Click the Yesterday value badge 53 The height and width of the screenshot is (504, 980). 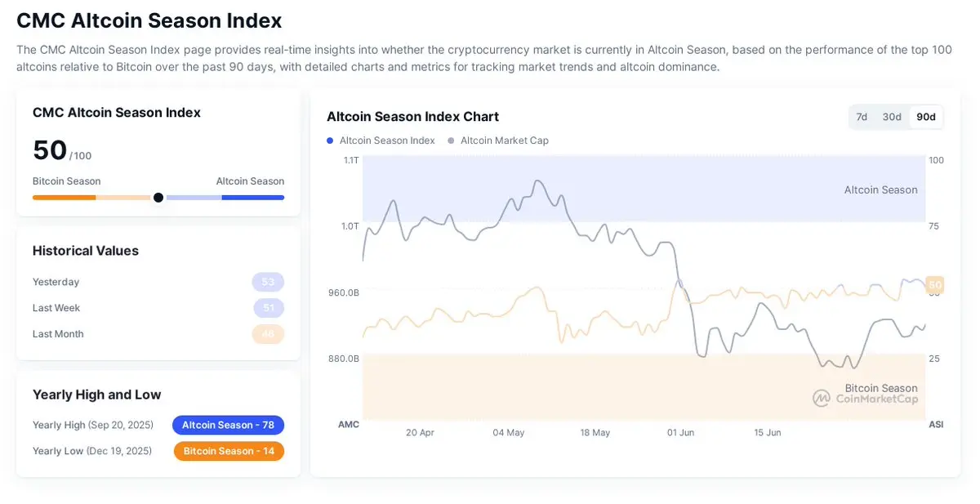[268, 283]
